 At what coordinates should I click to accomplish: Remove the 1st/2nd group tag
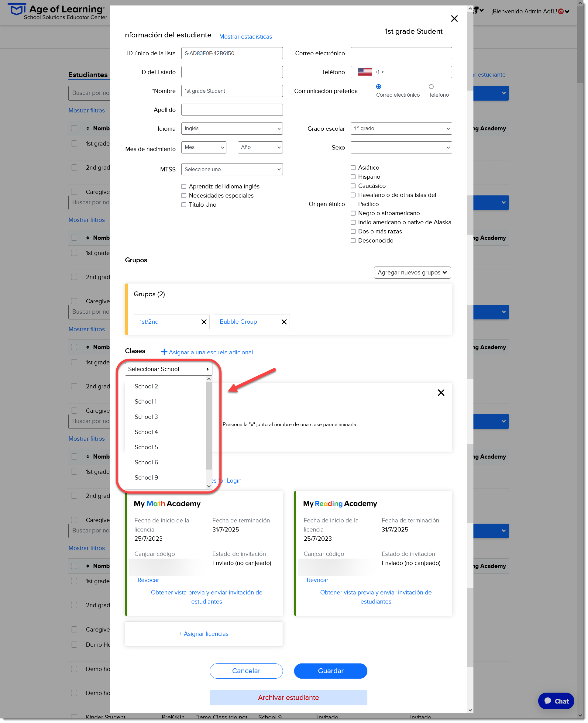click(x=204, y=322)
